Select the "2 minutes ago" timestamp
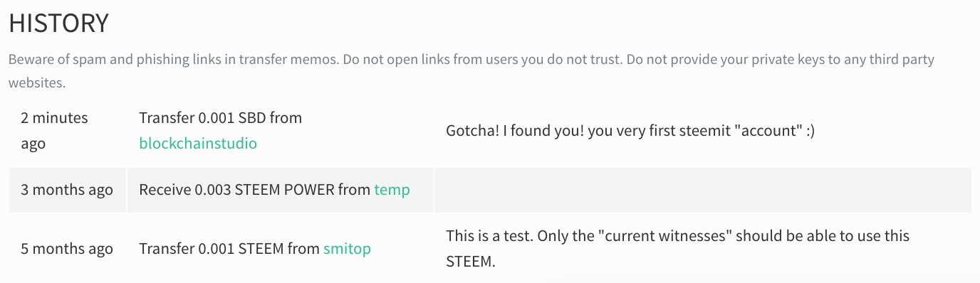Screen dimensions: 980x283 54,131
